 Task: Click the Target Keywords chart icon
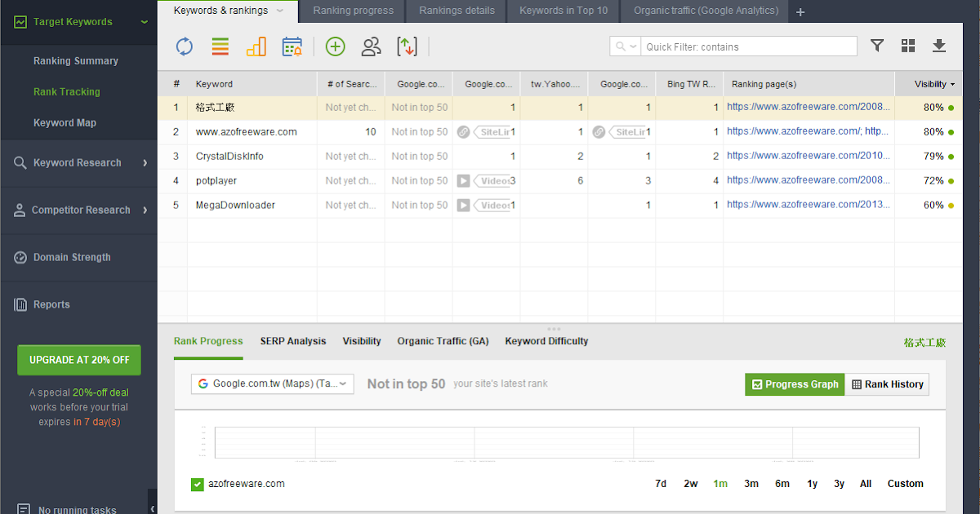20,22
